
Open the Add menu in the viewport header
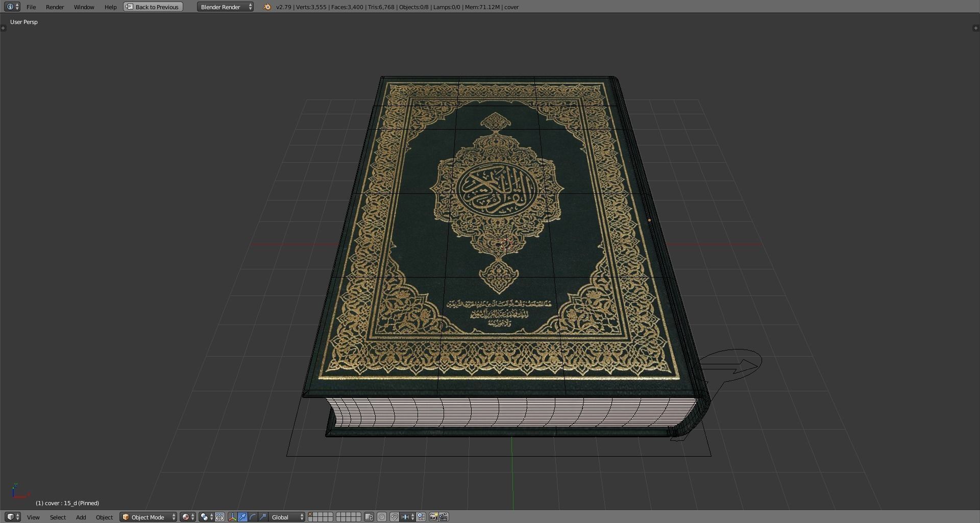click(x=81, y=517)
